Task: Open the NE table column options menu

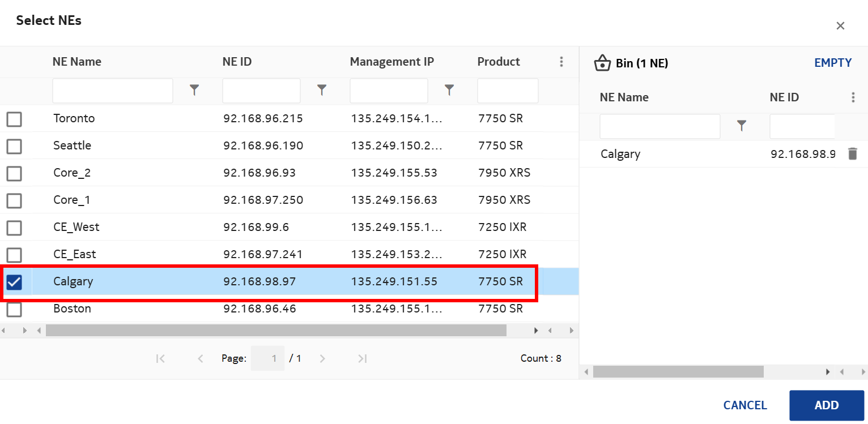Action: pos(561,62)
